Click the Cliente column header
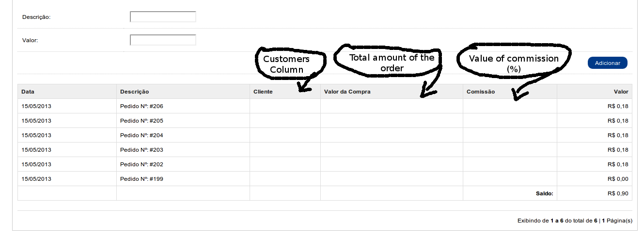Viewport: 644px width, 238px height. [x=285, y=92]
